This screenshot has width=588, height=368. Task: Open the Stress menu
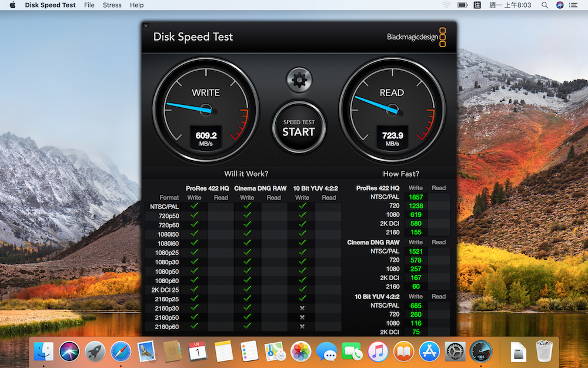112,5
